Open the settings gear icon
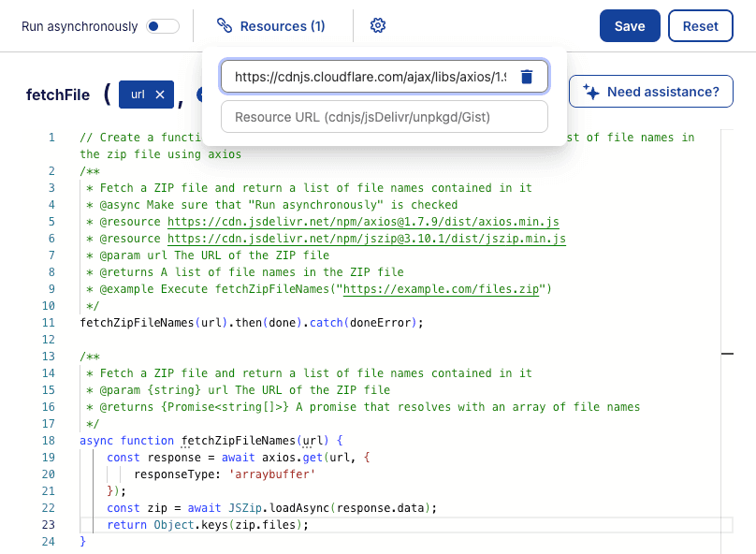 (378, 26)
